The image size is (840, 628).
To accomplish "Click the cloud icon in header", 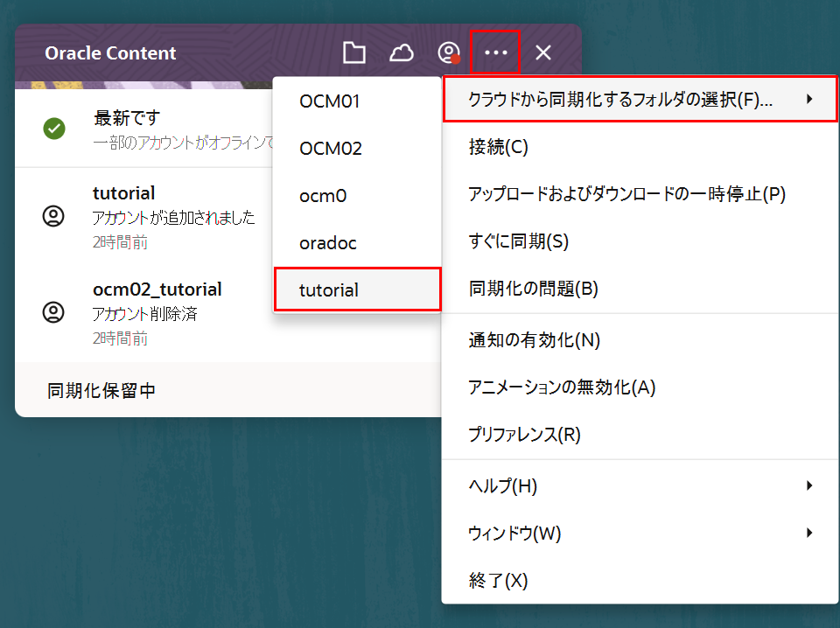I will [402, 52].
